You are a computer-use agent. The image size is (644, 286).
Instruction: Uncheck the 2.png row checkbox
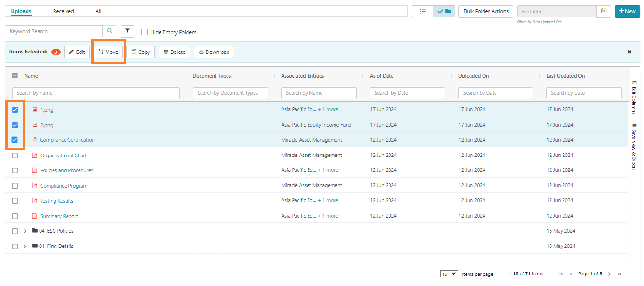point(15,125)
